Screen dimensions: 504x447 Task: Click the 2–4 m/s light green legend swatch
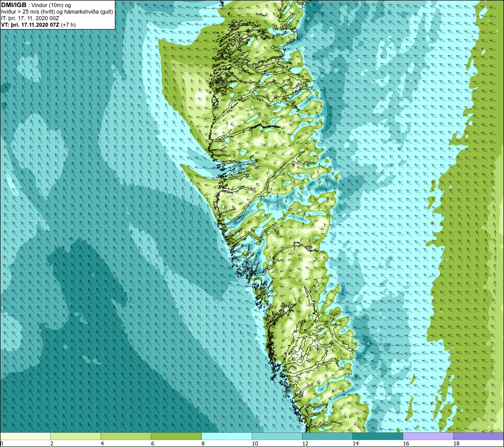click(76, 436)
